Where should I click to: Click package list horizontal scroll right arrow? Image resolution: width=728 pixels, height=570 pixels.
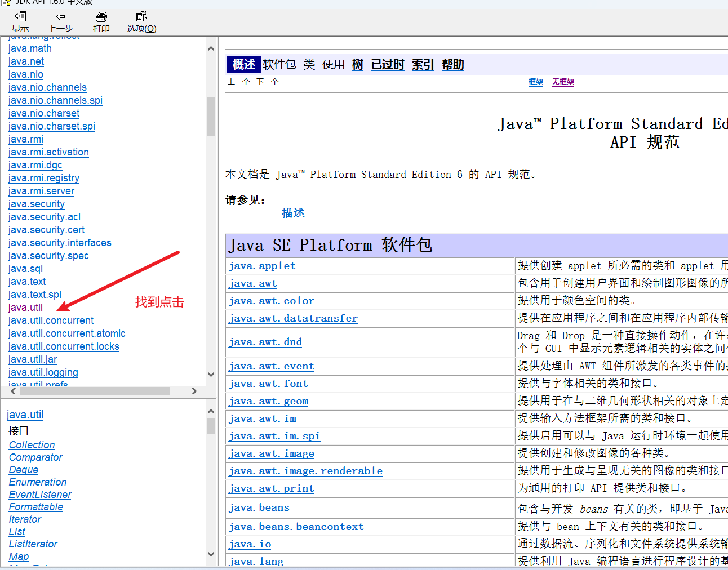(x=194, y=391)
